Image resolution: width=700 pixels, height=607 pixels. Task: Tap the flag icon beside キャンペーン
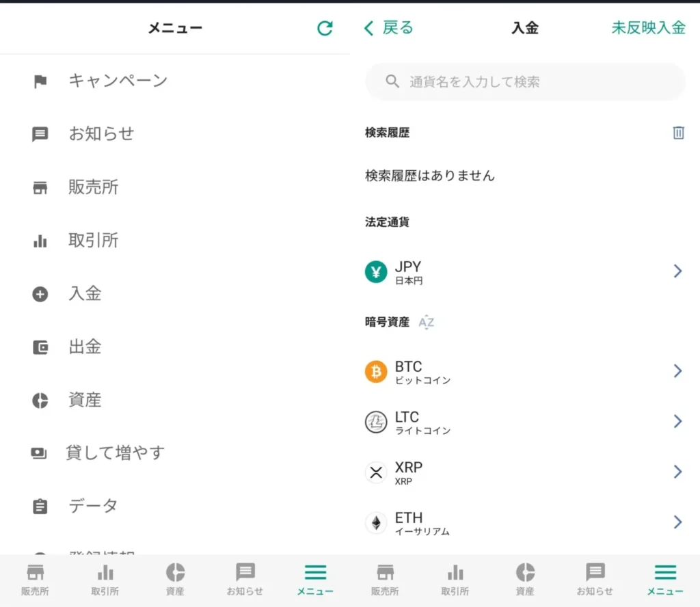(x=40, y=81)
